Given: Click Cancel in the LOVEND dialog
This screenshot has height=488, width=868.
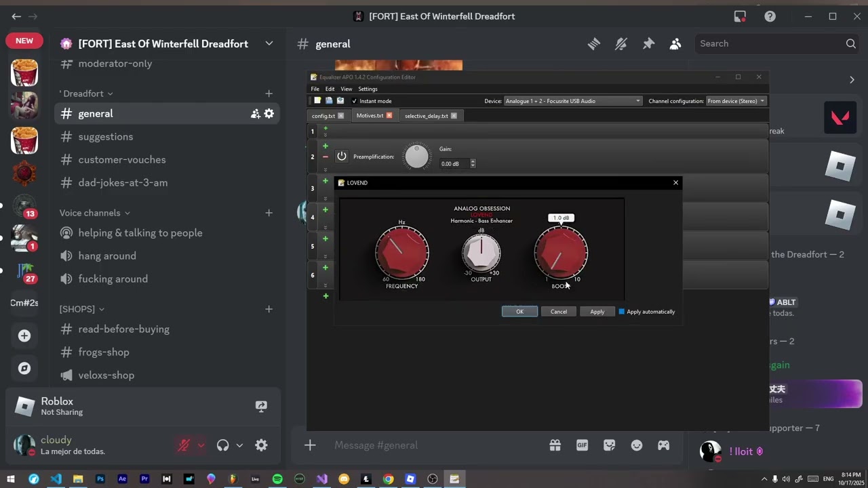Looking at the screenshot, I should 559,312.
